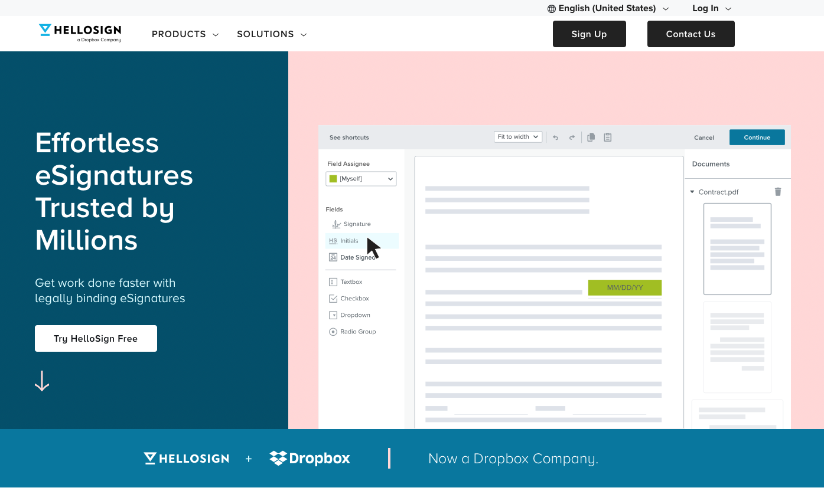Viewport: 824px width, 504px height.
Task: Click the green MM/DD/YY date field
Action: [625, 287]
